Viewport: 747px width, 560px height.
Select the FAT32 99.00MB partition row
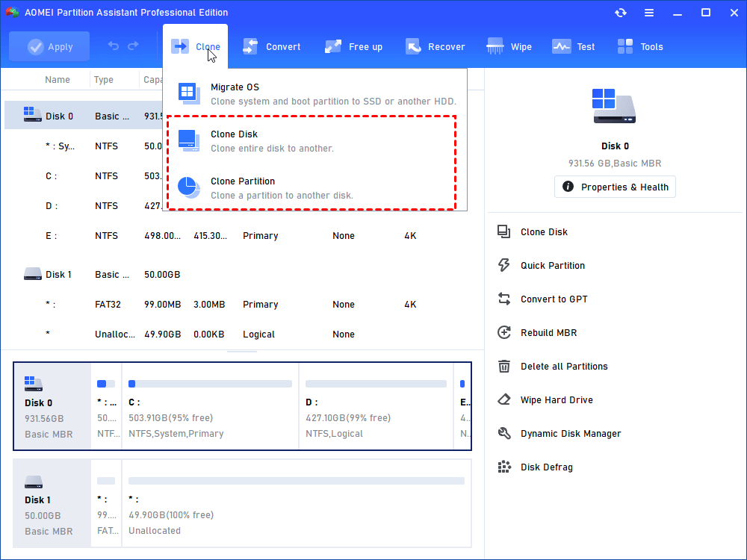point(244,305)
